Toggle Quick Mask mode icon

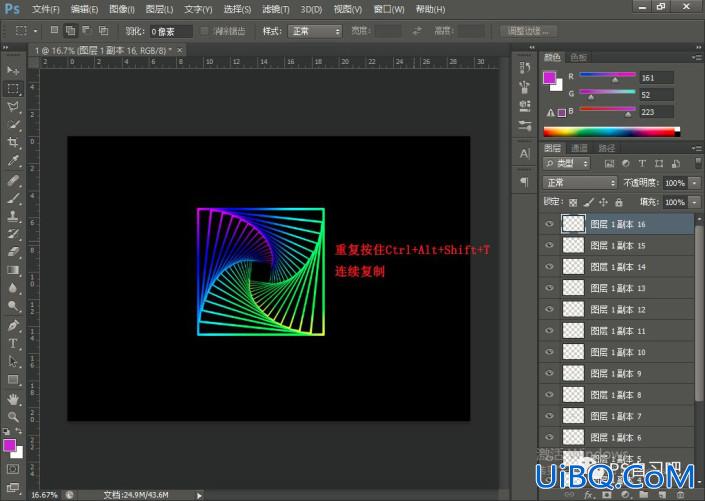point(13,469)
